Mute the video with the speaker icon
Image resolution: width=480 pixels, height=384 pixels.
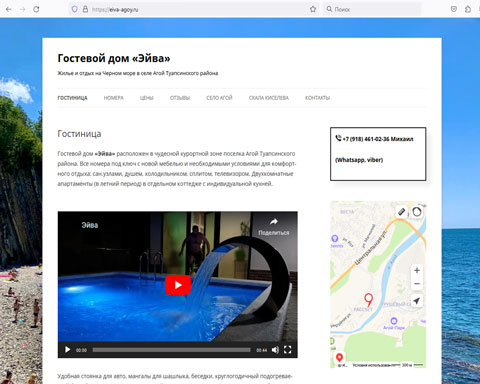tap(275, 350)
